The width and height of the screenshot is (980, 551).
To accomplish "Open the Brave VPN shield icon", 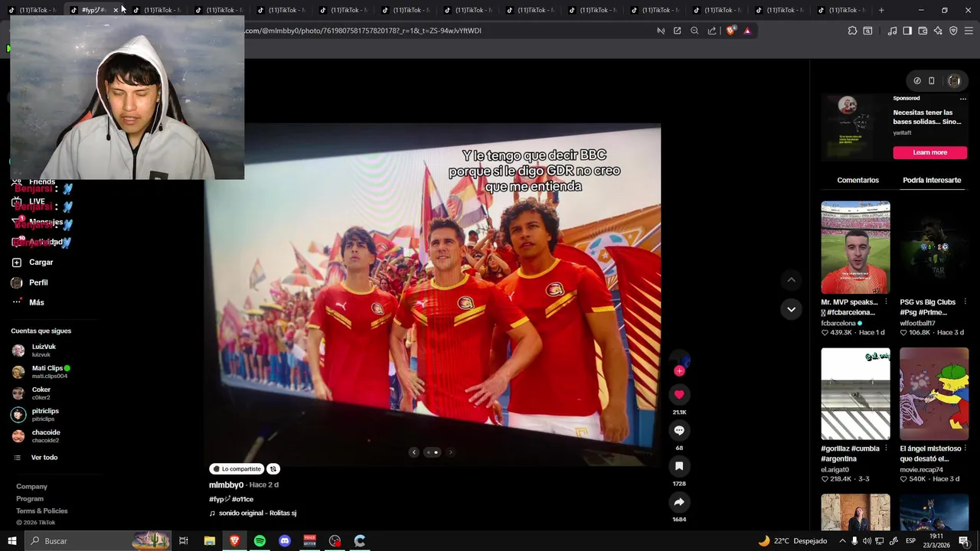I will point(953,31).
